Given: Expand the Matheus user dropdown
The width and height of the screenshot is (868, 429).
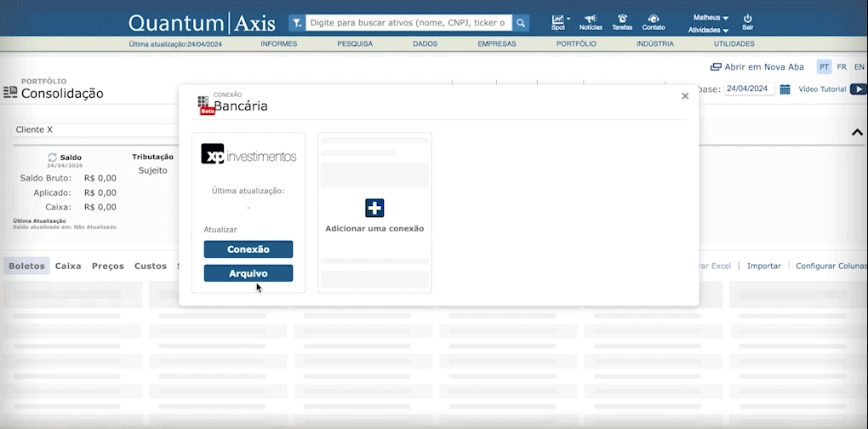Looking at the screenshot, I should [x=711, y=17].
